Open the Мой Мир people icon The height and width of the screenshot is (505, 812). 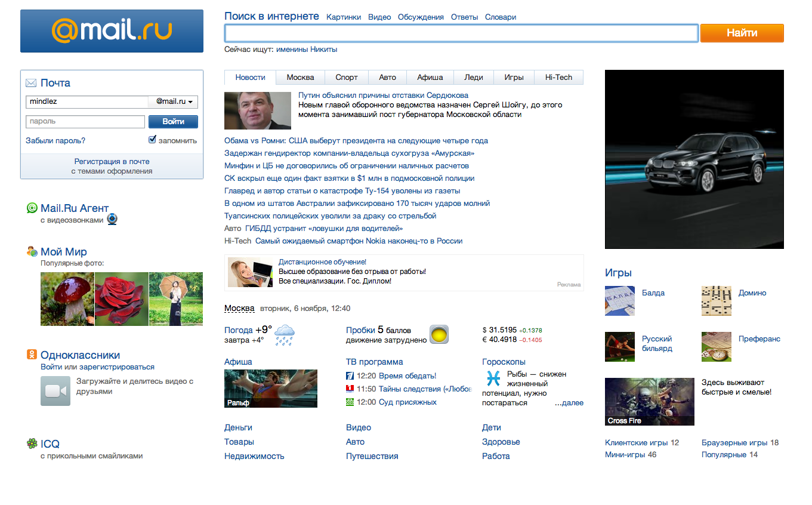click(32, 252)
